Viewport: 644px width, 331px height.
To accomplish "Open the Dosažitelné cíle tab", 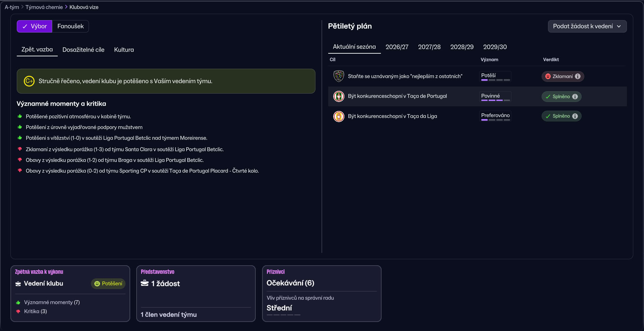I will pos(83,50).
